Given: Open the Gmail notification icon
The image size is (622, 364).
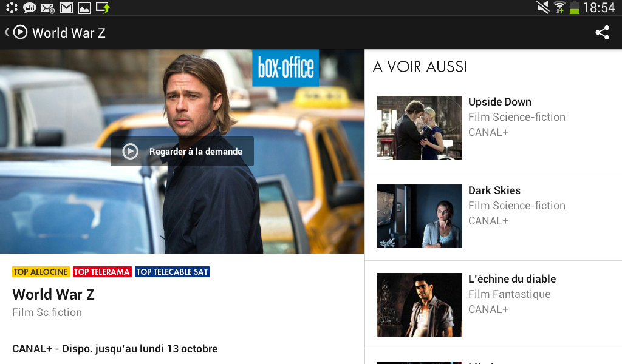Looking at the screenshot, I should (x=66, y=7).
